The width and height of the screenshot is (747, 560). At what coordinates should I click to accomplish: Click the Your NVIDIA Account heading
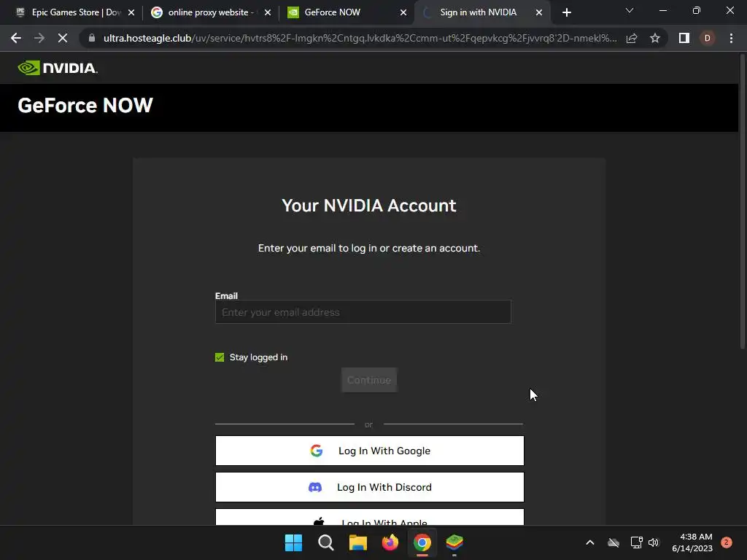click(369, 206)
